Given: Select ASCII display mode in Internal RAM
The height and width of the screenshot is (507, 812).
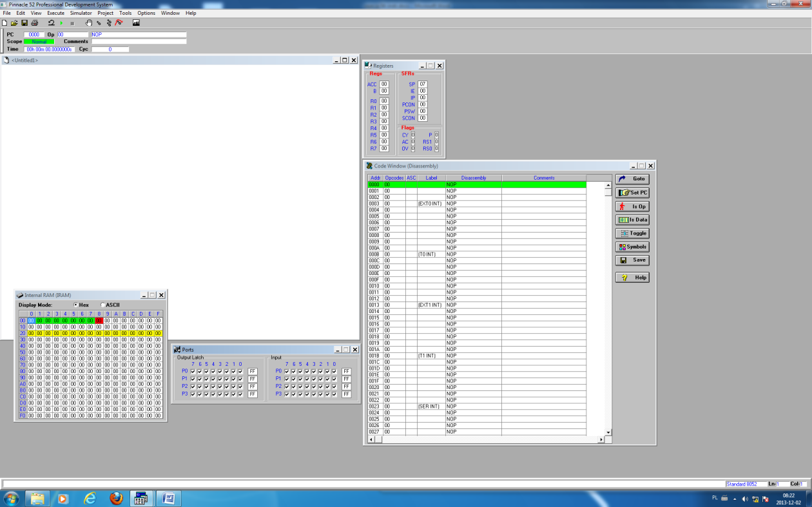Looking at the screenshot, I should (110, 305).
